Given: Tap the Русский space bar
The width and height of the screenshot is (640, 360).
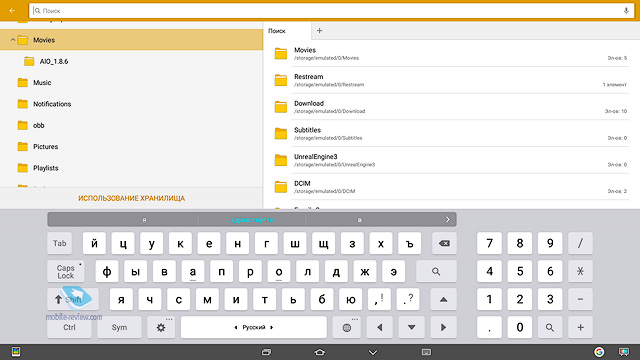Looking at the screenshot, I should [x=253, y=327].
